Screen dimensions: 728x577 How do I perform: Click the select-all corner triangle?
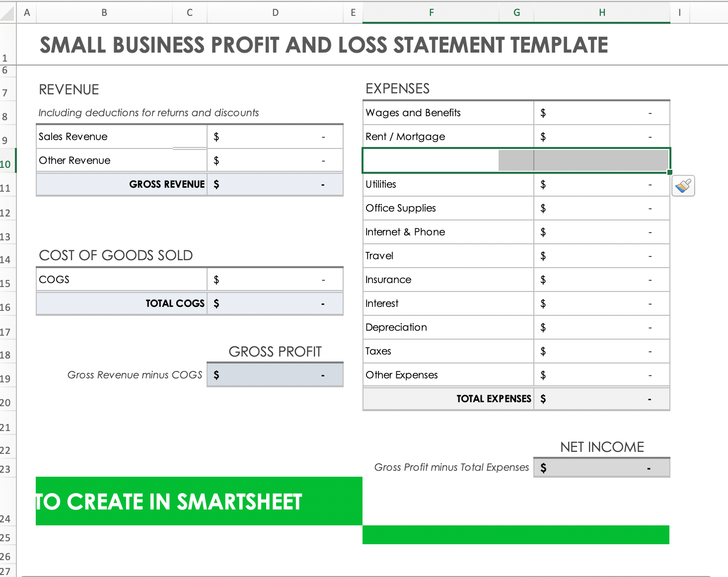pyautogui.click(x=8, y=13)
